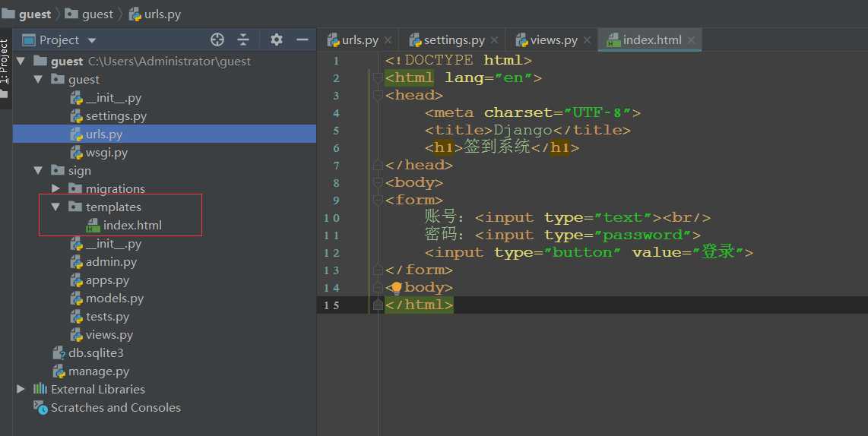Select admin.py in the project tree
This screenshot has width=868, height=436.
coord(111,262)
